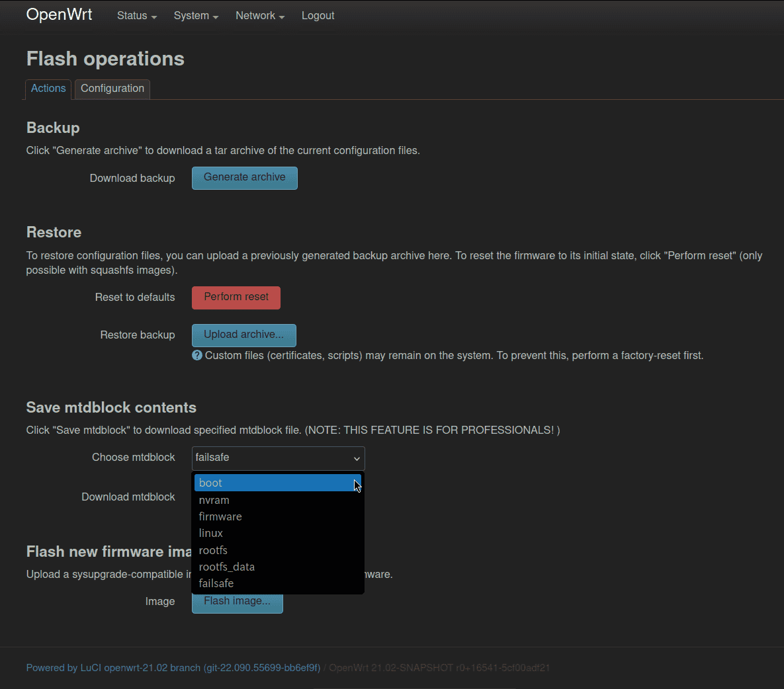The image size is (784, 689).
Task: Select nvram from mtdblock list
Action: 277,500
